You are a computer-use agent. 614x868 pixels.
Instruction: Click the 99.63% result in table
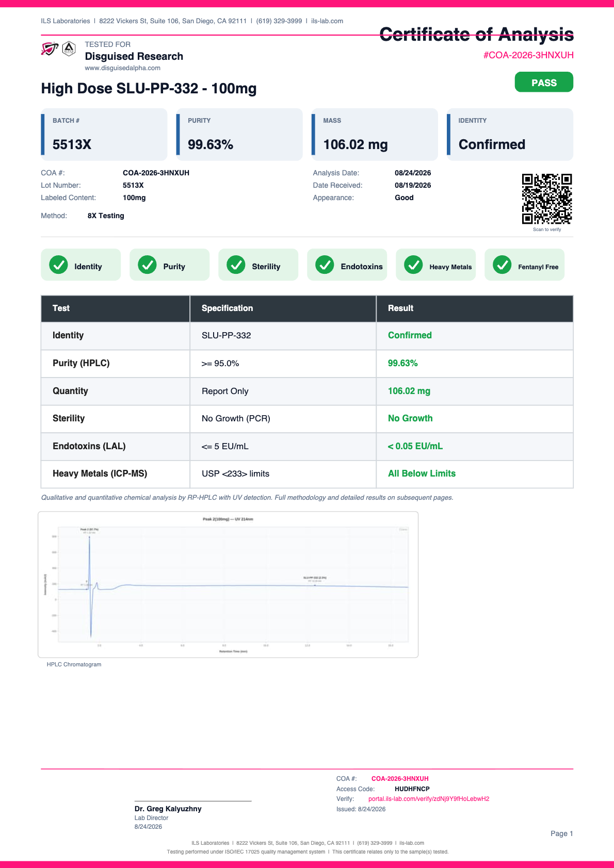403,363
